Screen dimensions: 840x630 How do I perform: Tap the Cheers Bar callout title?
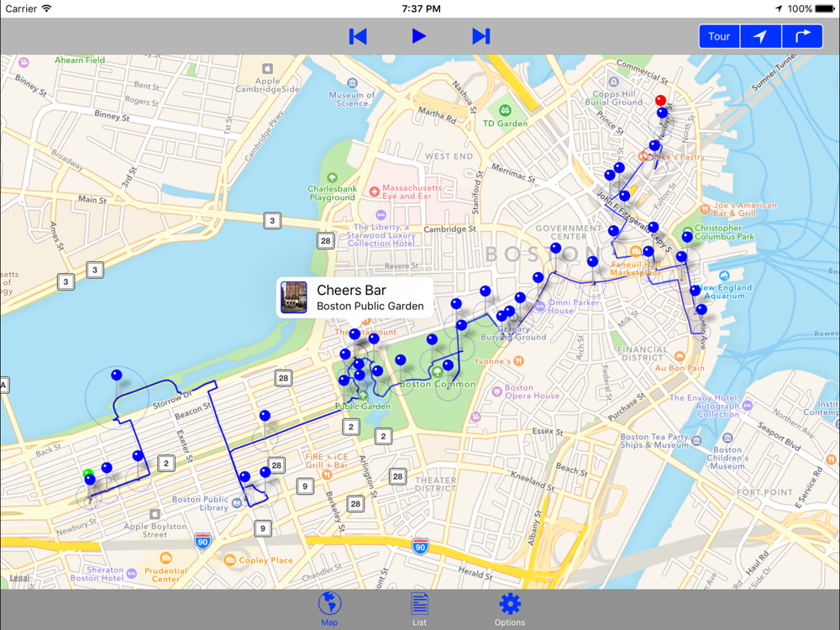351,291
